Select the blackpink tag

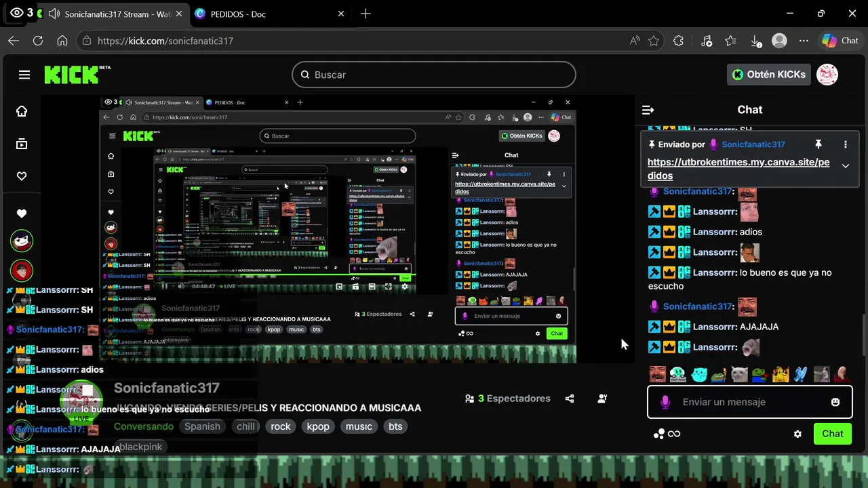[x=141, y=447]
